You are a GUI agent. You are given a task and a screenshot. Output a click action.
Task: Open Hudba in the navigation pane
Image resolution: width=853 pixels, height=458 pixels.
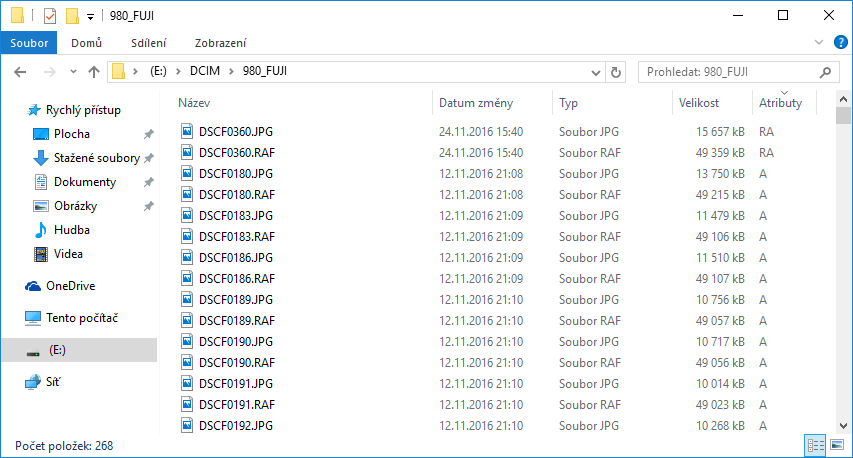pyautogui.click(x=72, y=230)
